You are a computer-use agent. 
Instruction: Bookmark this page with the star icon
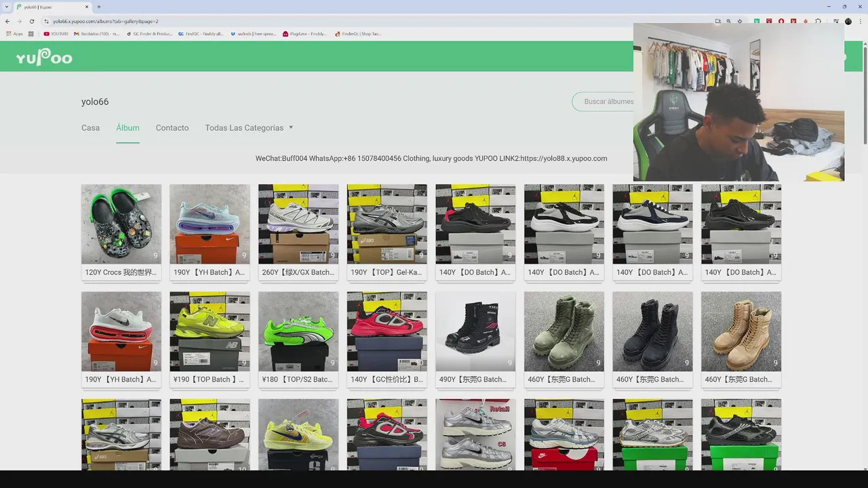click(x=740, y=21)
